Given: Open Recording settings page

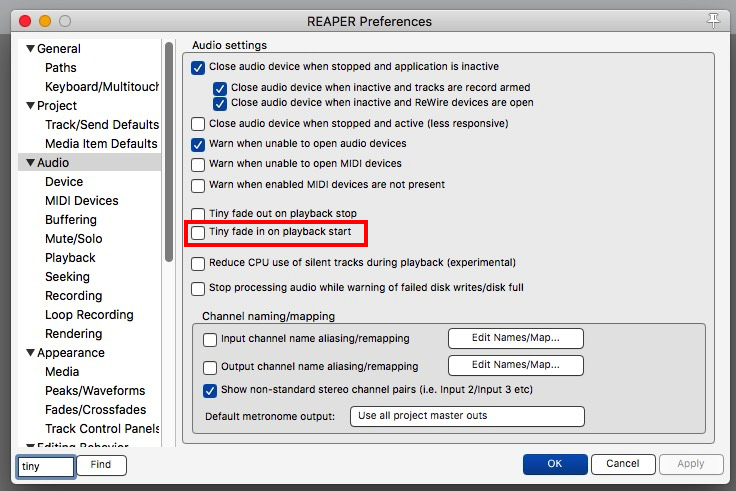Looking at the screenshot, I should pyautogui.click(x=73, y=296).
